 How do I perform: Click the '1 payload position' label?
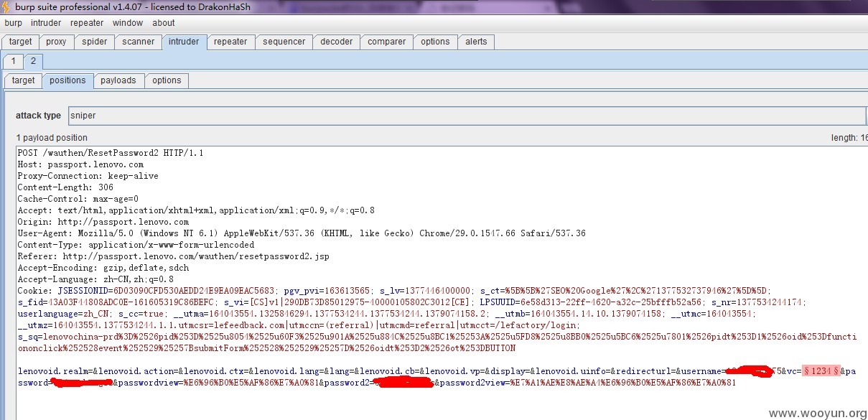coord(52,138)
